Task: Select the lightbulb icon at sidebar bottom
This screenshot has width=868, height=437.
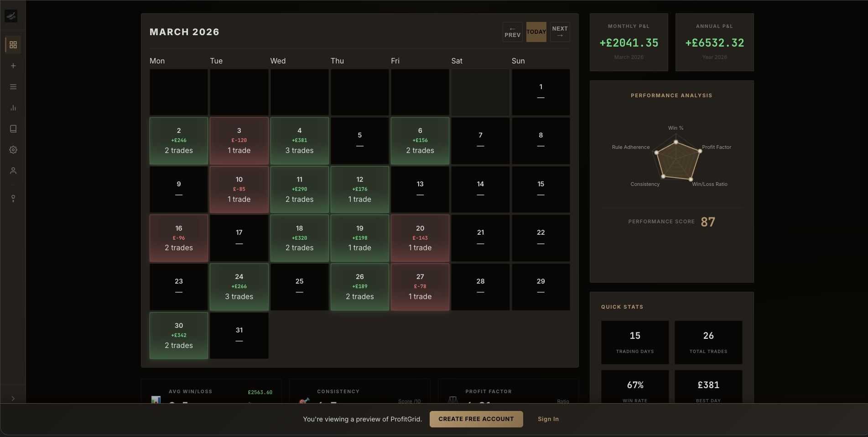Action: click(x=13, y=198)
